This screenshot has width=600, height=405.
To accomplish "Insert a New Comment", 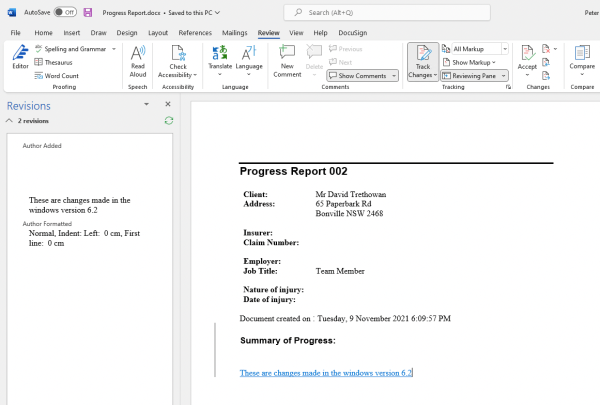I will click(x=287, y=56).
